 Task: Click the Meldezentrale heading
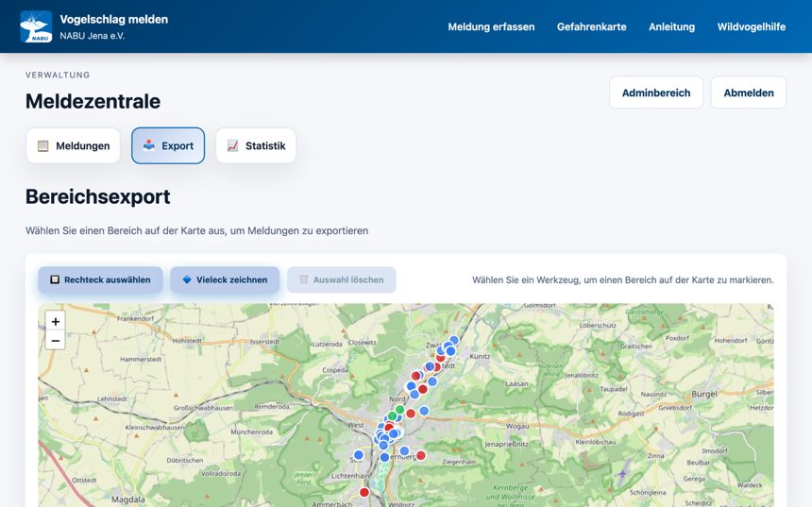click(x=93, y=101)
